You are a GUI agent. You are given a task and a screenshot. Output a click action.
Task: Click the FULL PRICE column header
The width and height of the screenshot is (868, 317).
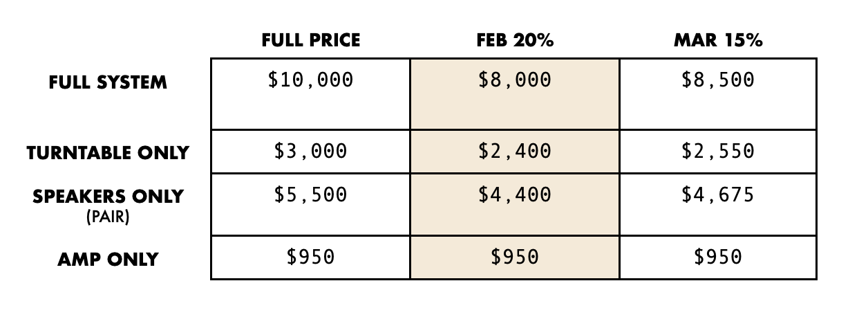point(310,40)
